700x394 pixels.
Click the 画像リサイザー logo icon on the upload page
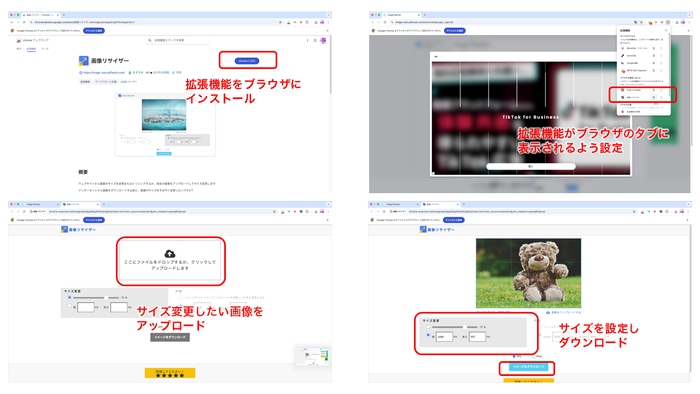[64, 229]
